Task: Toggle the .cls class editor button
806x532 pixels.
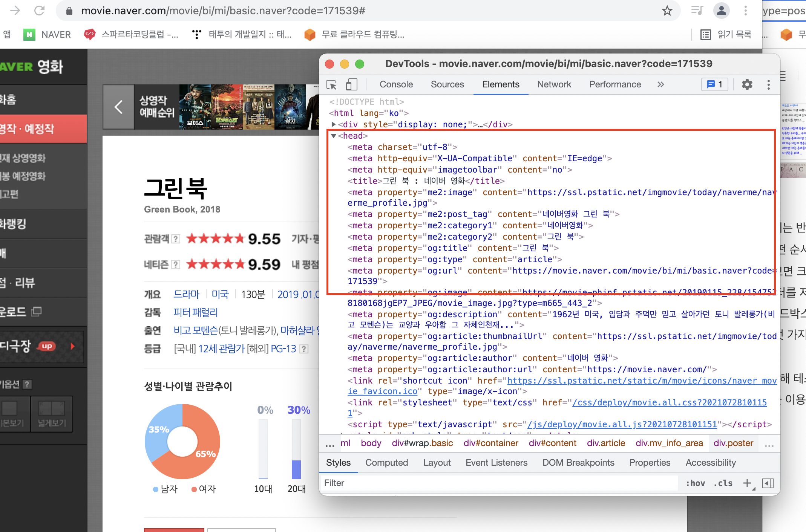Action: (x=723, y=483)
